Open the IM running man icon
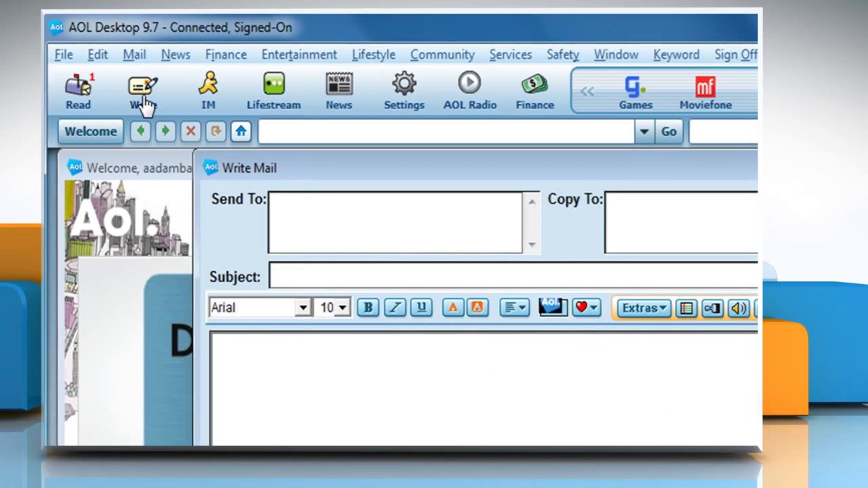 (x=208, y=91)
